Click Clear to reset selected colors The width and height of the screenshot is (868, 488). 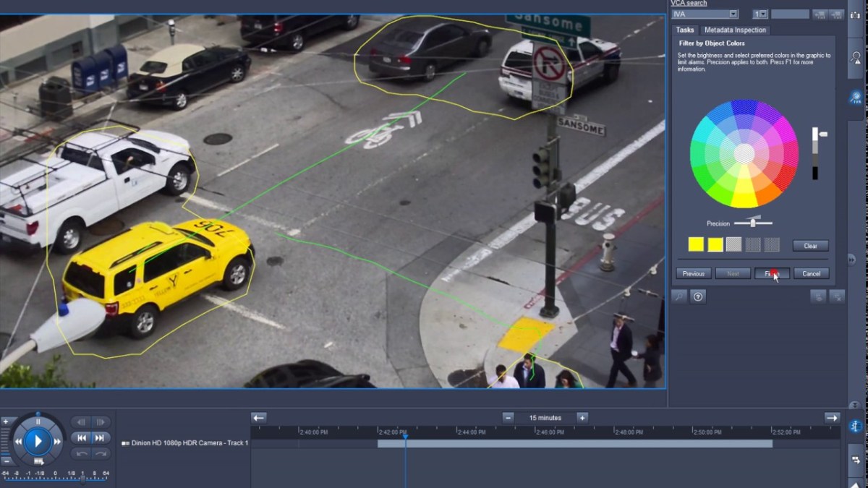pyautogui.click(x=811, y=246)
